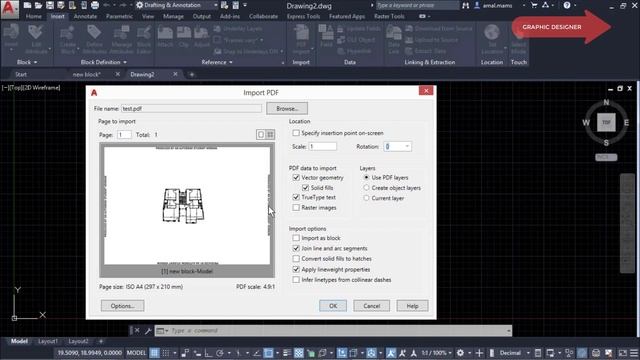The image size is (640, 360).
Task: Add new drawing tab with plus icon
Action: coord(192,75)
